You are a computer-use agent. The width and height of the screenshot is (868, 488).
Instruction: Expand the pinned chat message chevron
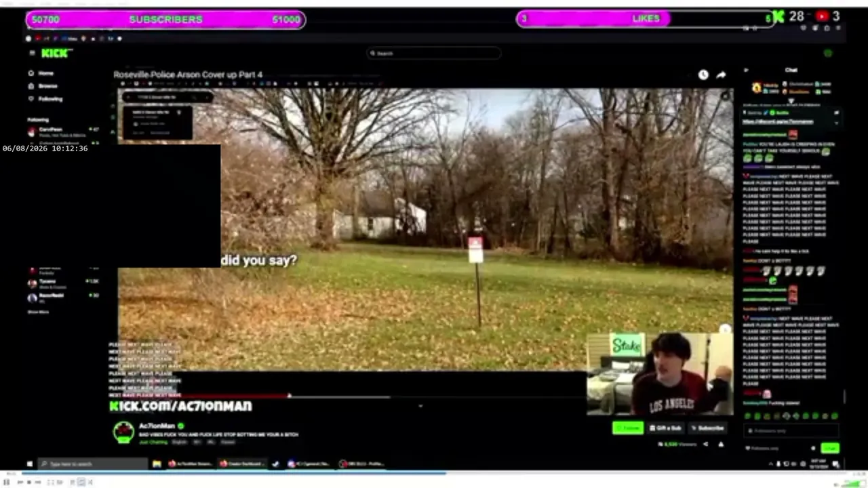pos(836,123)
